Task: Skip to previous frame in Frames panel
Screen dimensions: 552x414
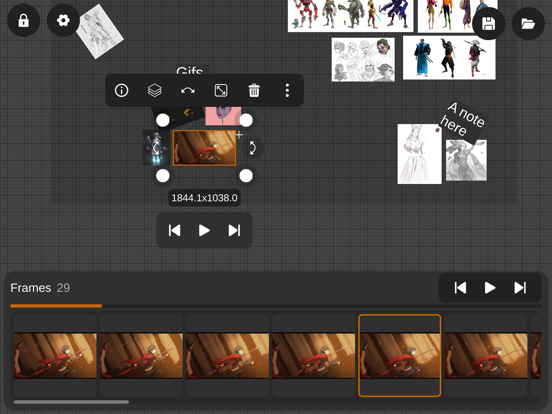Action: [x=460, y=288]
